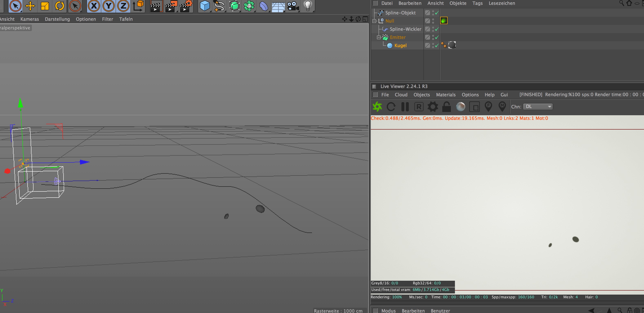Disable Spline-Wickler green checkmark
This screenshot has height=313, width=644.
click(x=437, y=29)
